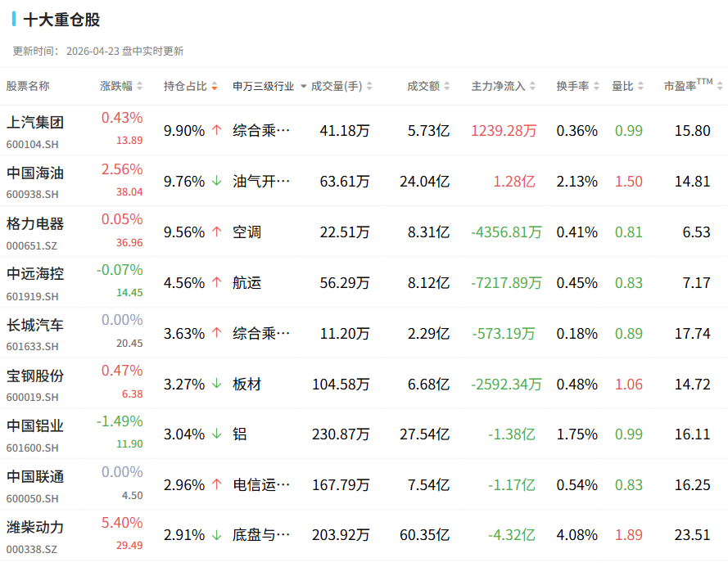This screenshot has width=728, height=567.
Task: Click 5.40% change for 潍柴动力
Action: point(122,523)
